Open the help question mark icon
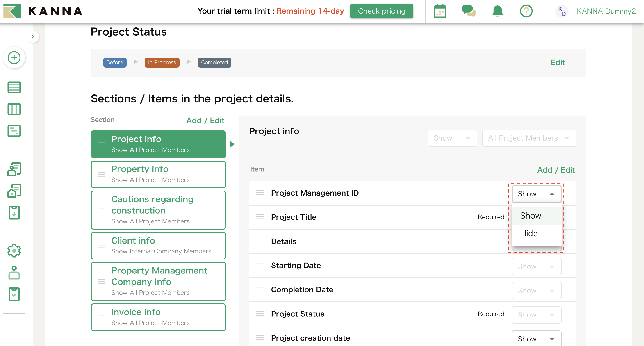 [526, 11]
